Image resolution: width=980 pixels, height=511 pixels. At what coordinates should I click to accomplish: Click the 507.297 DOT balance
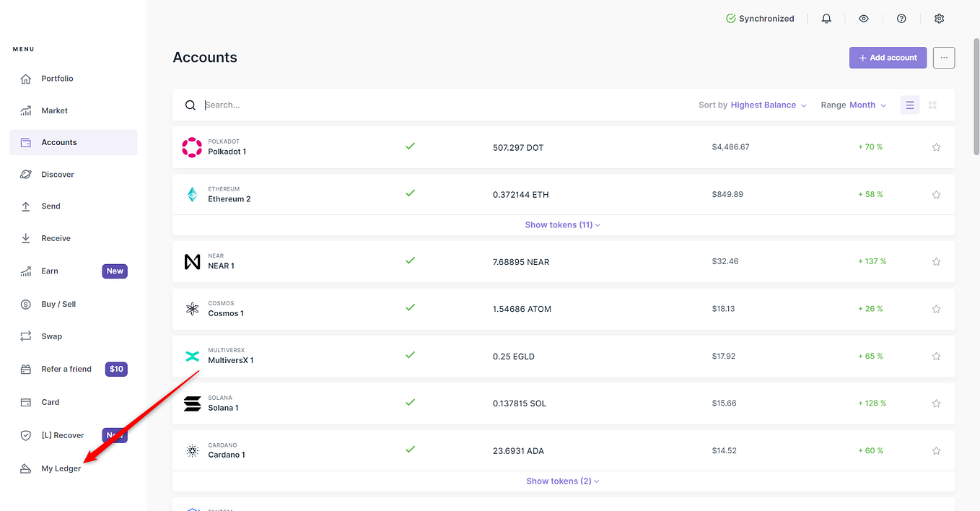click(x=518, y=148)
